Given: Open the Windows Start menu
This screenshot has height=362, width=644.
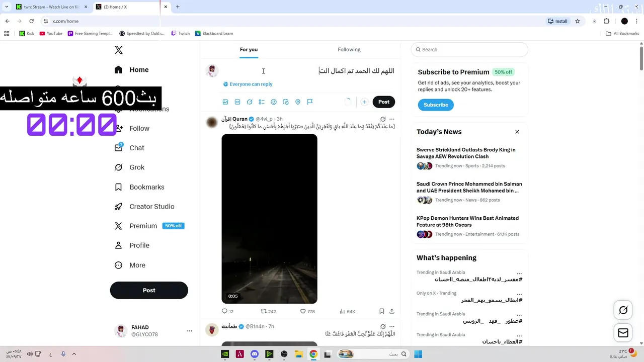Looking at the screenshot, I should [x=418, y=354].
